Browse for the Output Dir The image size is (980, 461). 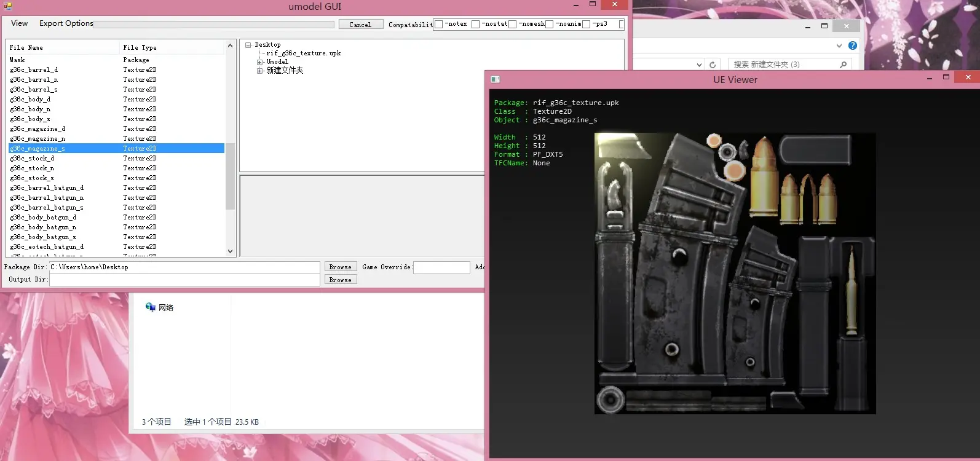click(341, 280)
